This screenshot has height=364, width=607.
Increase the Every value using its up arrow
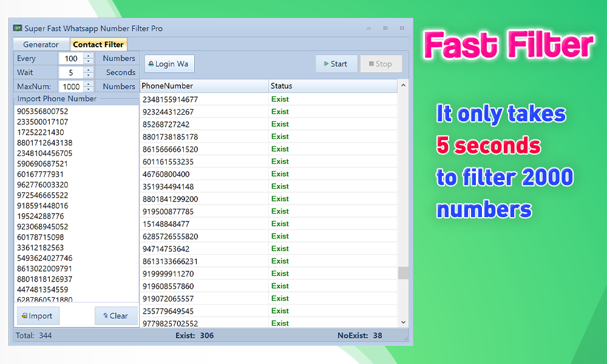[x=89, y=56]
